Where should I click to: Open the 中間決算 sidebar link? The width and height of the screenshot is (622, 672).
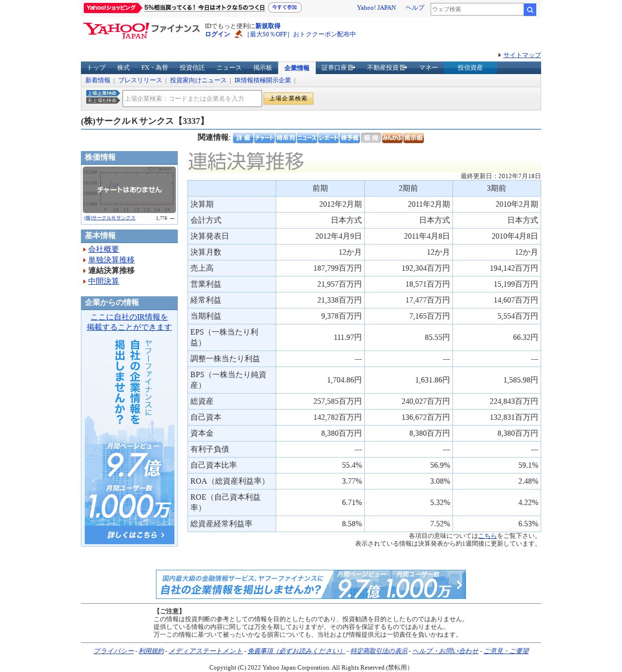pyautogui.click(x=104, y=281)
